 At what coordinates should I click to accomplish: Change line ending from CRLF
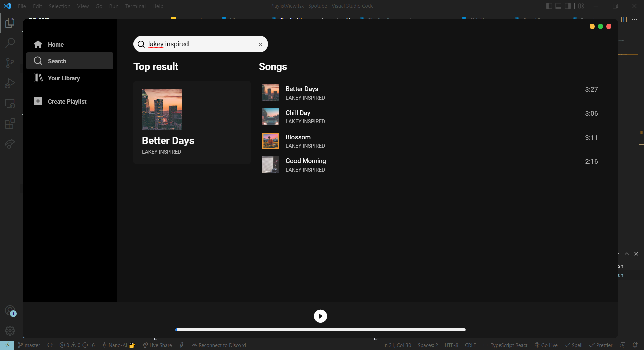pyautogui.click(x=471, y=345)
